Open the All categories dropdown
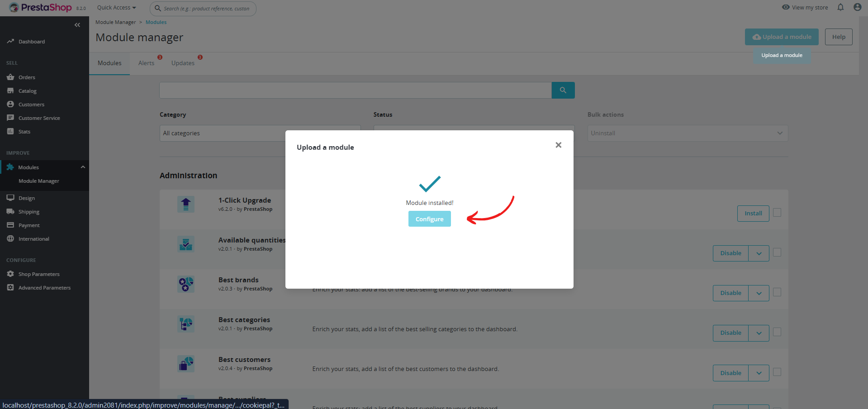This screenshot has height=409, width=868. pos(260,133)
